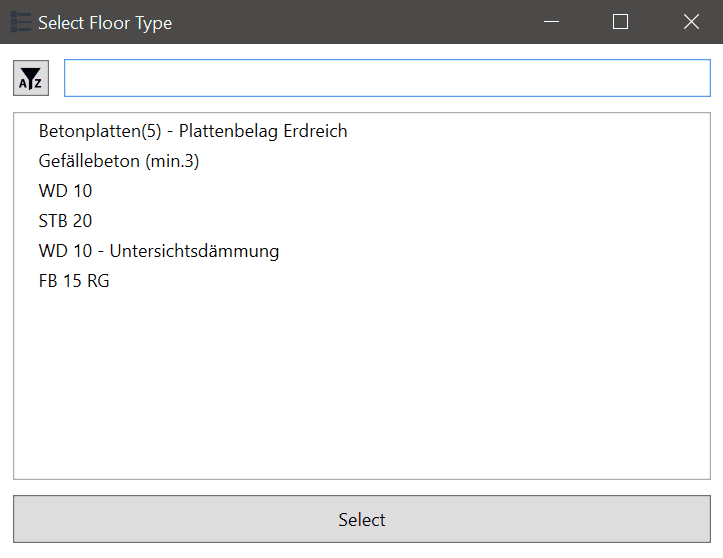Viewport: 723px width, 558px height.
Task: Minimize the Select Floor Type window
Action: tap(551, 22)
